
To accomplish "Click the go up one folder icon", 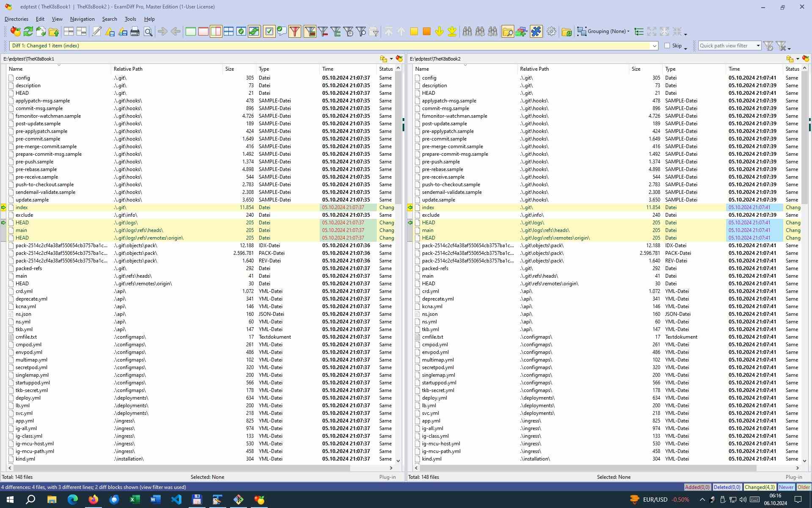I will [x=54, y=31].
